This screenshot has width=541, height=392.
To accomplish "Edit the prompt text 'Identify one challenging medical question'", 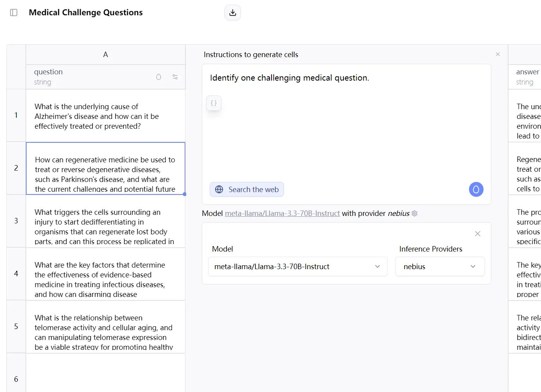I will (289, 78).
